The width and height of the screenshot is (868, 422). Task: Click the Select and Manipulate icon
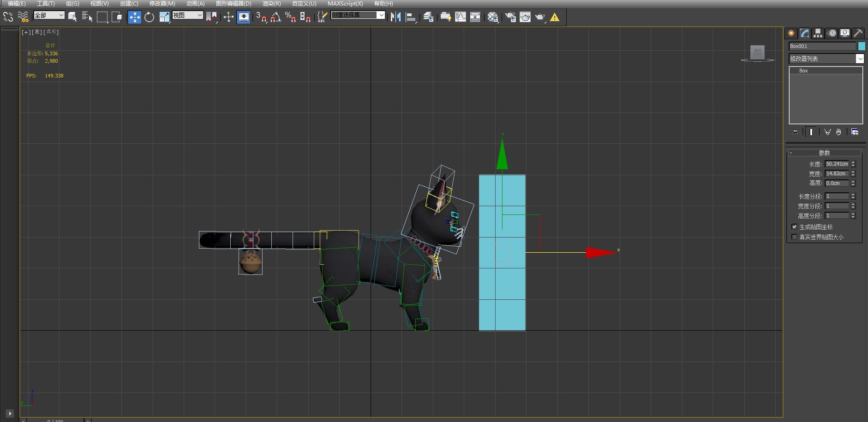click(228, 17)
